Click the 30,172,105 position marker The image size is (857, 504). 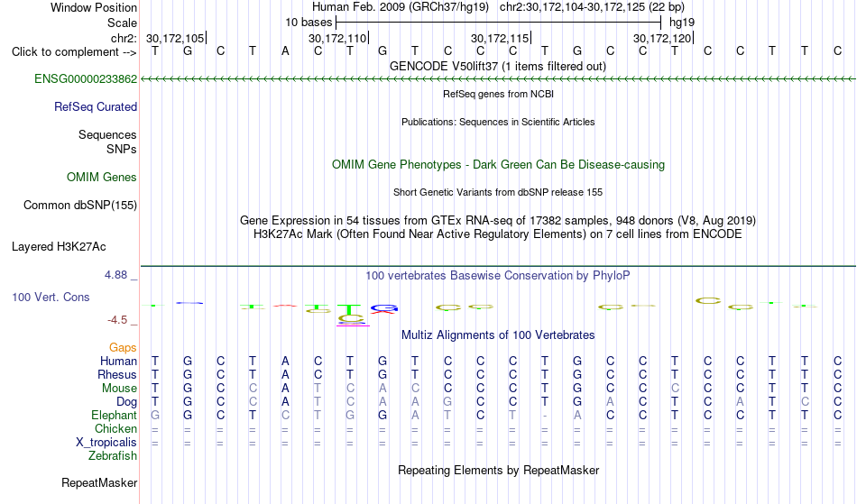(x=176, y=39)
